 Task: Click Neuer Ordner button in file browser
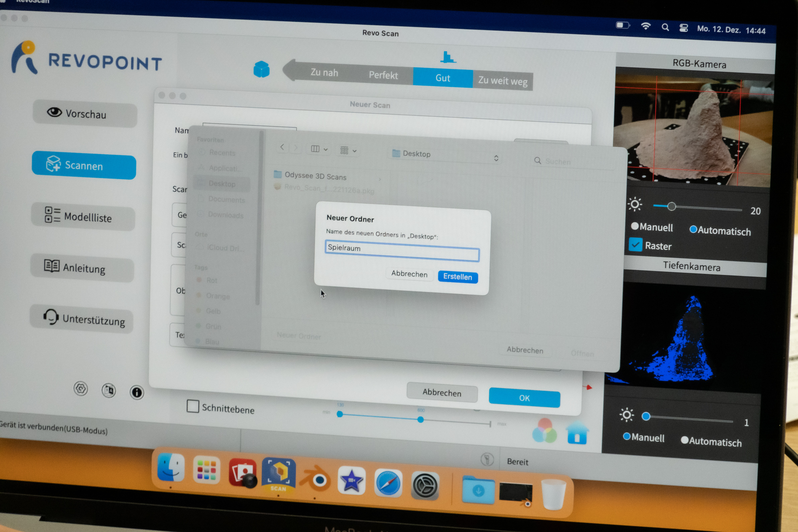point(299,336)
